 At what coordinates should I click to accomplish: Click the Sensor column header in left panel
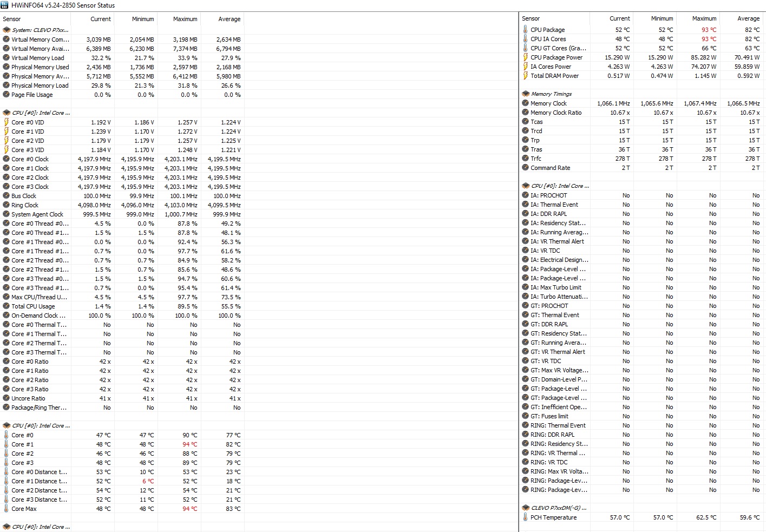[x=12, y=19]
